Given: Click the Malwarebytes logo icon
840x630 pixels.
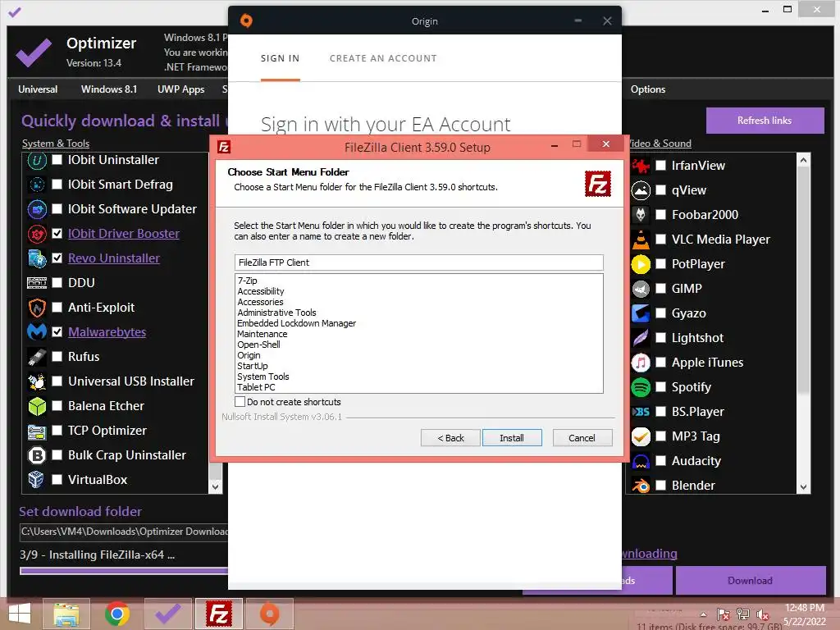Looking at the screenshot, I should 37,332.
